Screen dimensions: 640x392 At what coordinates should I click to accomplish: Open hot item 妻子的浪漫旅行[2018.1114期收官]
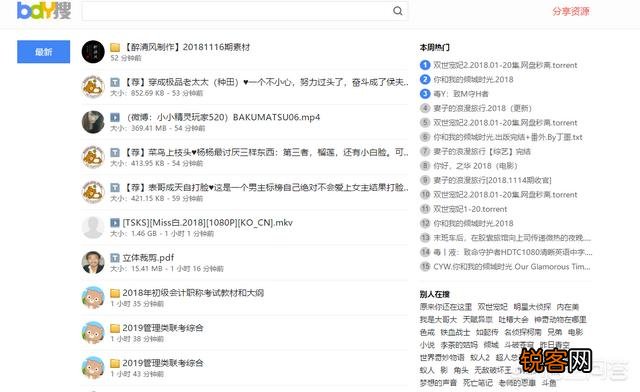(x=492, y=180)
